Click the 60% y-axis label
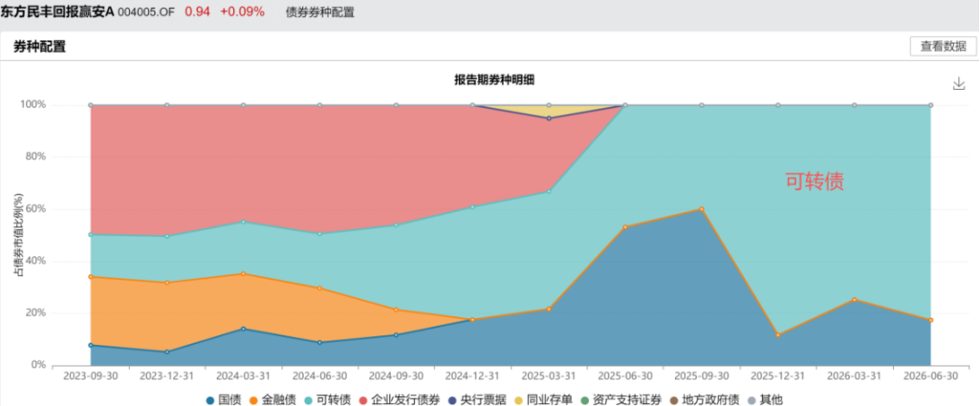Viewport: 980px width, 406px height. click(x=36, y=209)
